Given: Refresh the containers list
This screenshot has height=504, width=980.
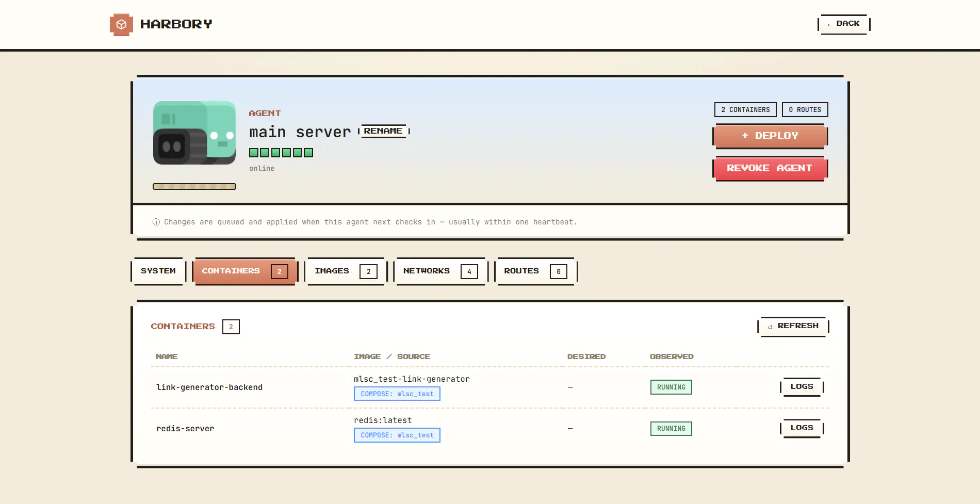Looking at the screenshot, I should (x=793, y=327).
